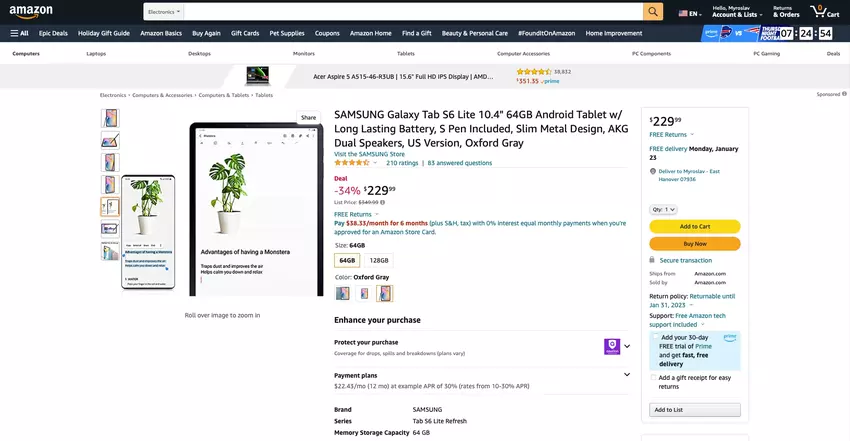Go to the Amazon home logo
This screenshot has height=441, width=850.
pos(31,11)
